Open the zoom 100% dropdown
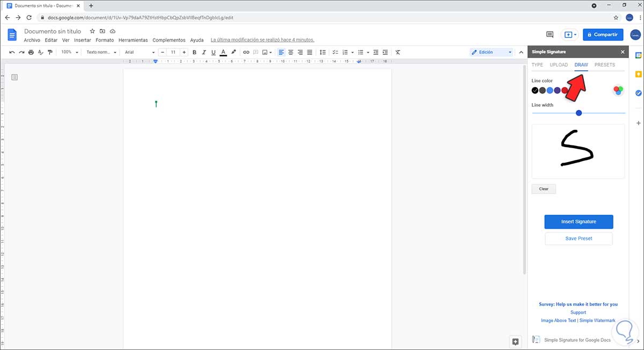Screen dimensions: 644x350 click(x=70, y=52)
